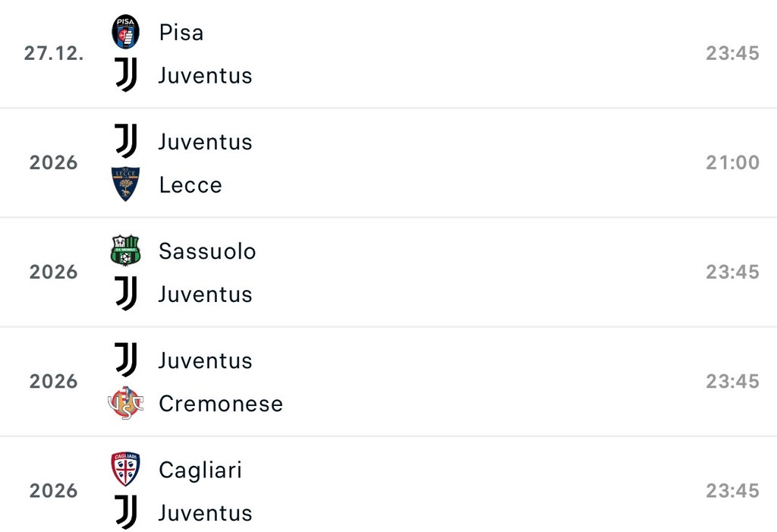Screen dimensions: 777x532
Task: Open the Pisa team name
Action: (181, 33)
